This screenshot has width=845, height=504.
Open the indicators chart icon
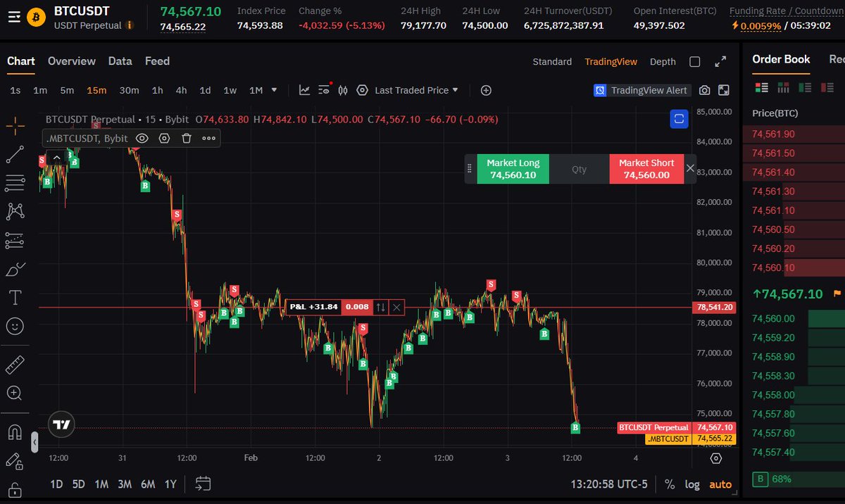point(304,90)
